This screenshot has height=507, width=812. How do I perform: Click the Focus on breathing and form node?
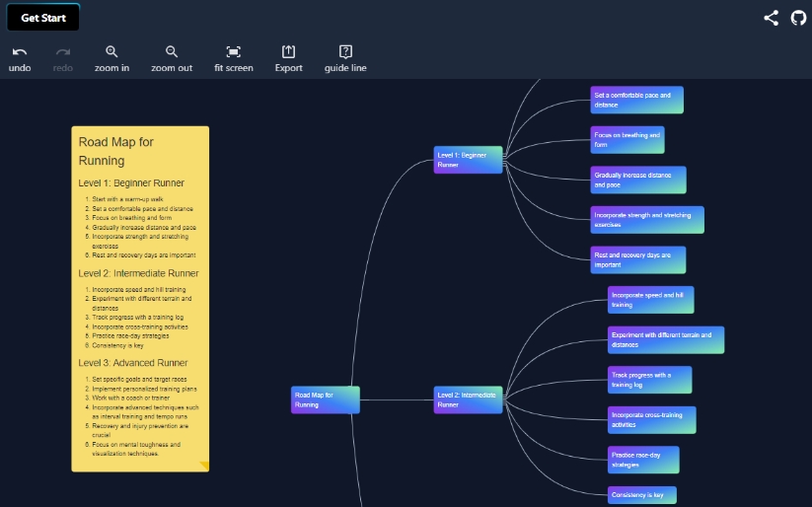tap(627, 140)
